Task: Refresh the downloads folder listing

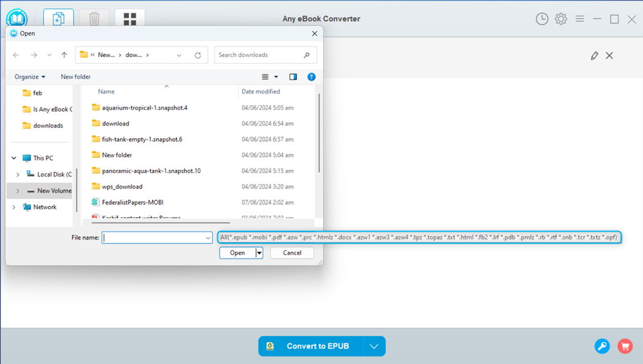Action: (198, 55)
